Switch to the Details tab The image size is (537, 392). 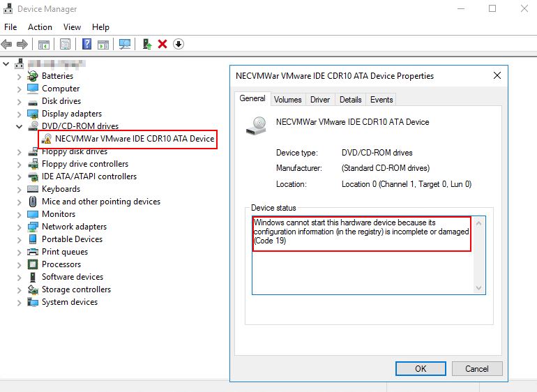[x=350, y=100]
